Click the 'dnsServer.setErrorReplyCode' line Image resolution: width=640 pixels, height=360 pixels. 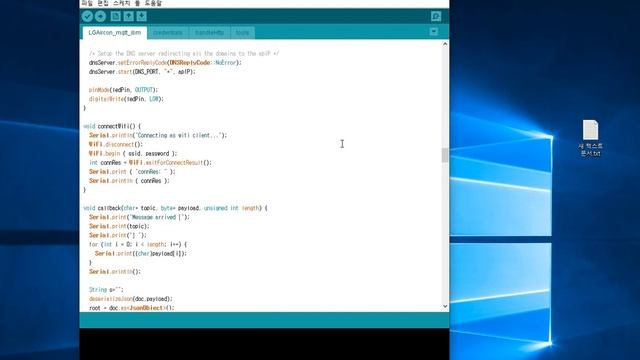165,62
